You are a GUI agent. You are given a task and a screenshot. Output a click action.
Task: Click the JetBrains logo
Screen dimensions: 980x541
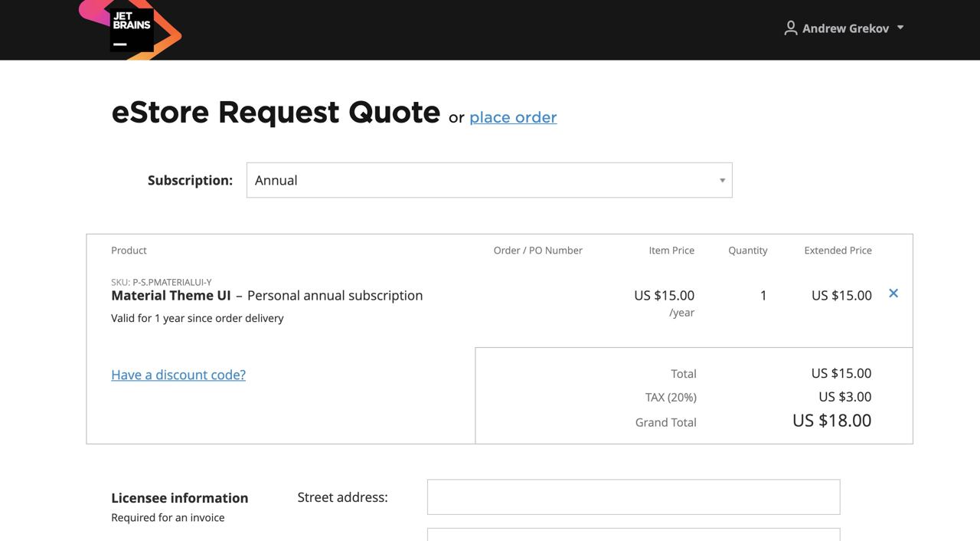pos(131,29)
